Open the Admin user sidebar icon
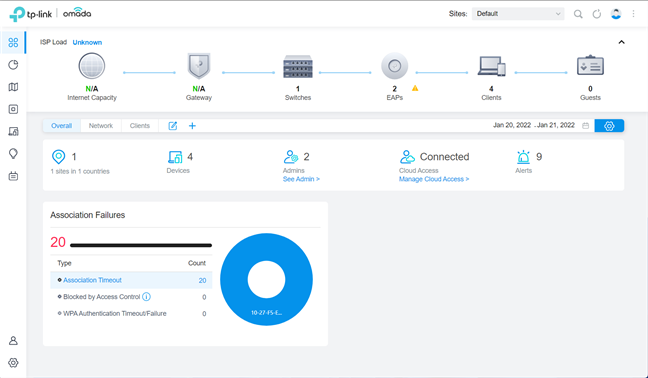This screenshot has height=378, width=648. (x=13, y=340)
